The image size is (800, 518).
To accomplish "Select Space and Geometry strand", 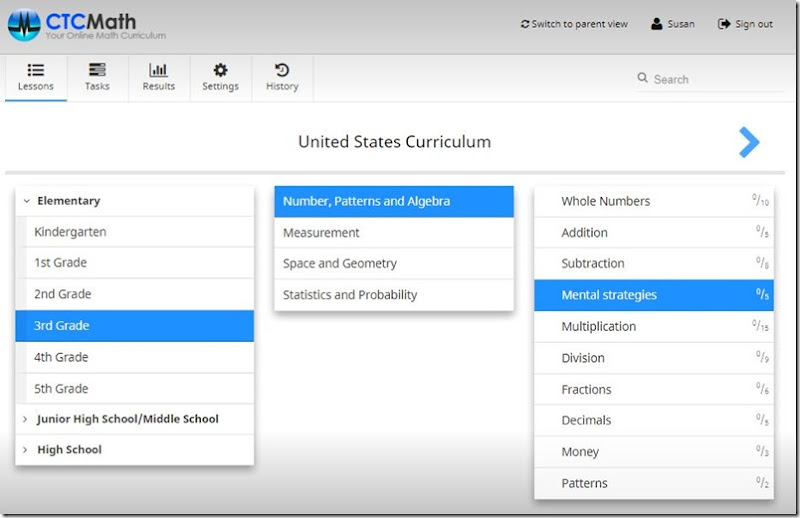I will coord(394,263).
